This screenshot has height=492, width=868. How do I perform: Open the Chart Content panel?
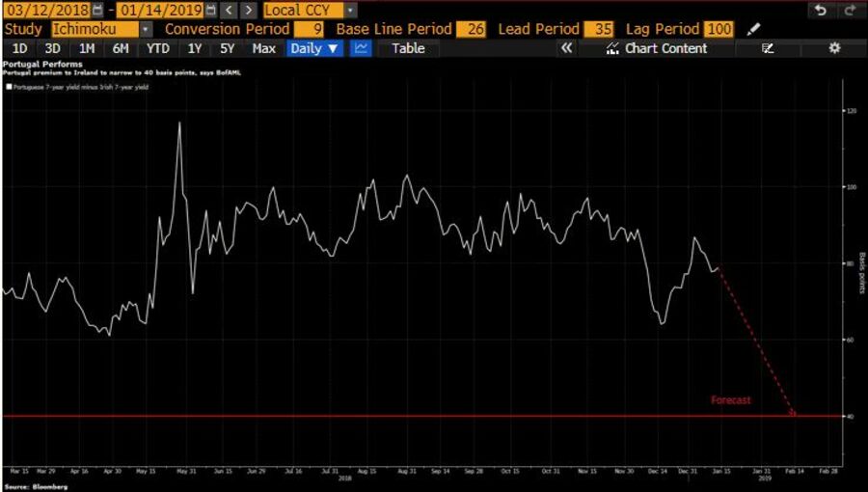[657, 48]
